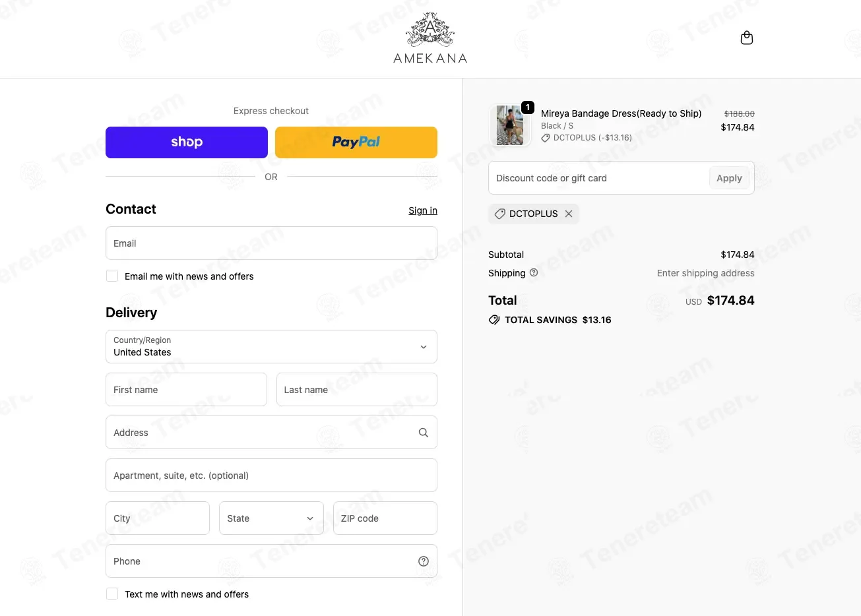
Task: Focus the Email input field
Action: click(271, 243)
